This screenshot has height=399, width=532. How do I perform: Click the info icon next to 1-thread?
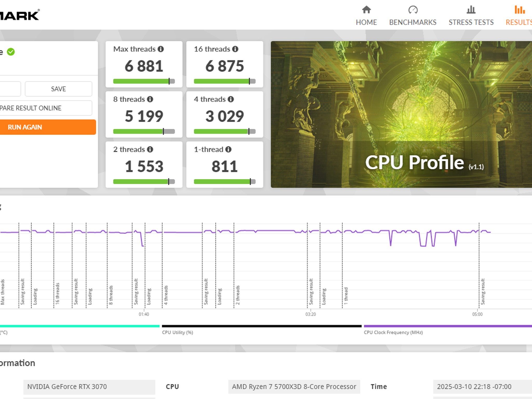(228, 149)
